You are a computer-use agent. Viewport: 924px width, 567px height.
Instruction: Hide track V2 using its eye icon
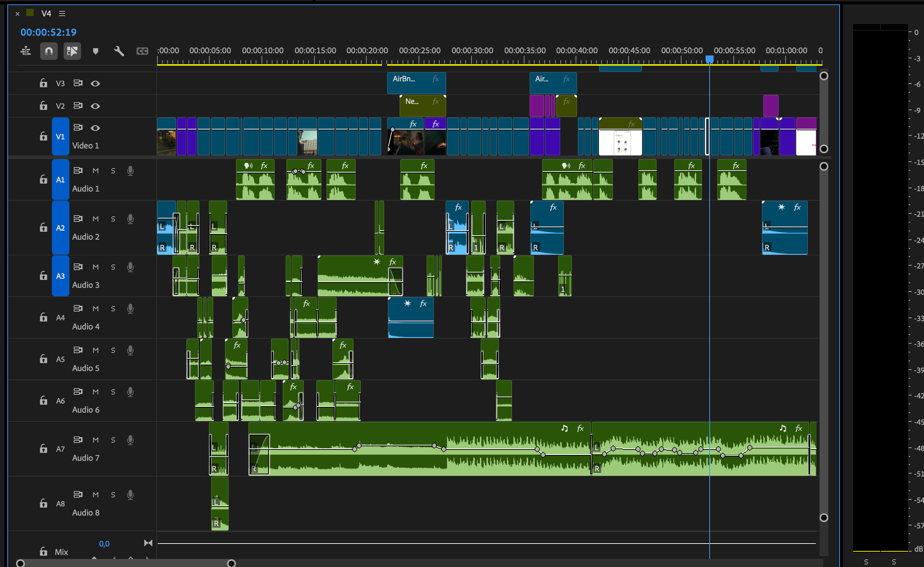pos(95,106)
